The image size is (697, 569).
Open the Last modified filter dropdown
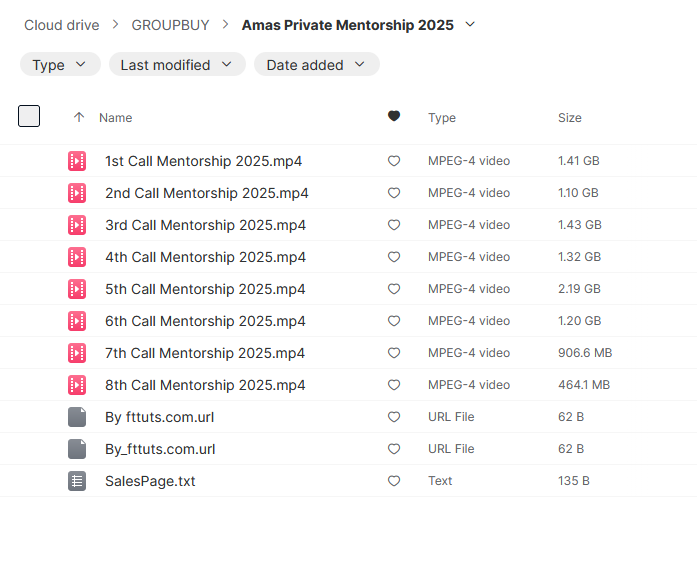pyautogui.click(x=176, y=65)
